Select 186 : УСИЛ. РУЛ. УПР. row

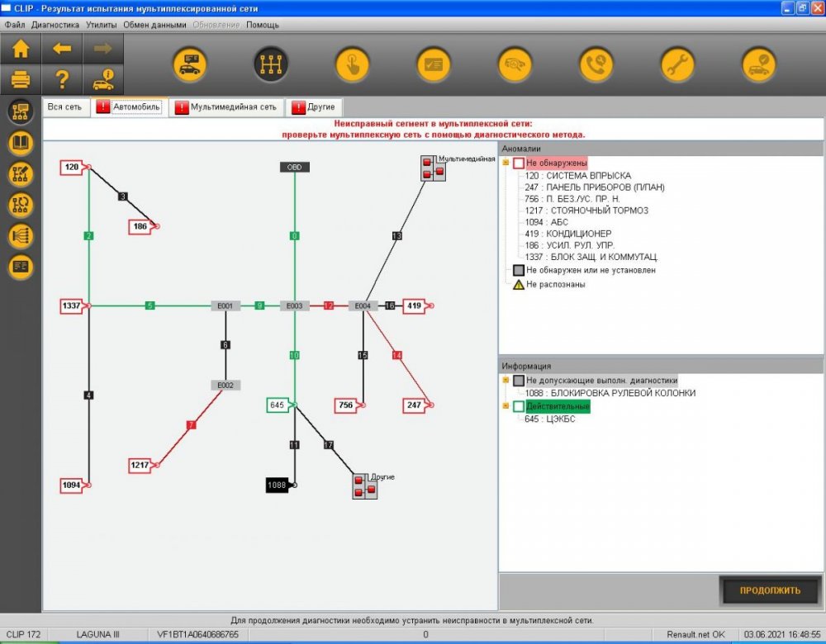569,245
